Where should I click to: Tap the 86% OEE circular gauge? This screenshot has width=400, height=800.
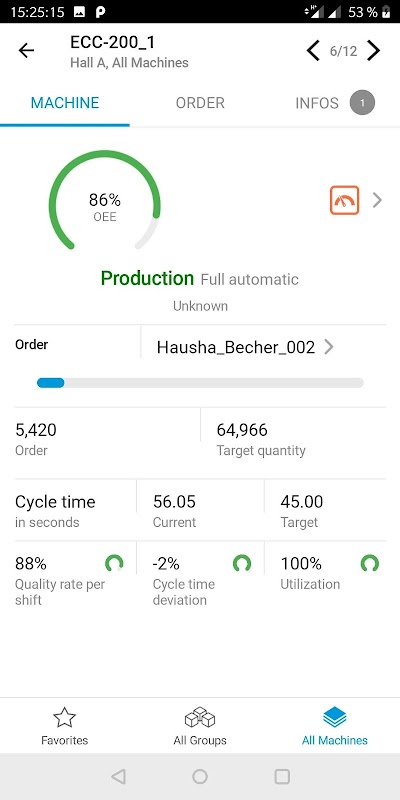tap(105, 201)
